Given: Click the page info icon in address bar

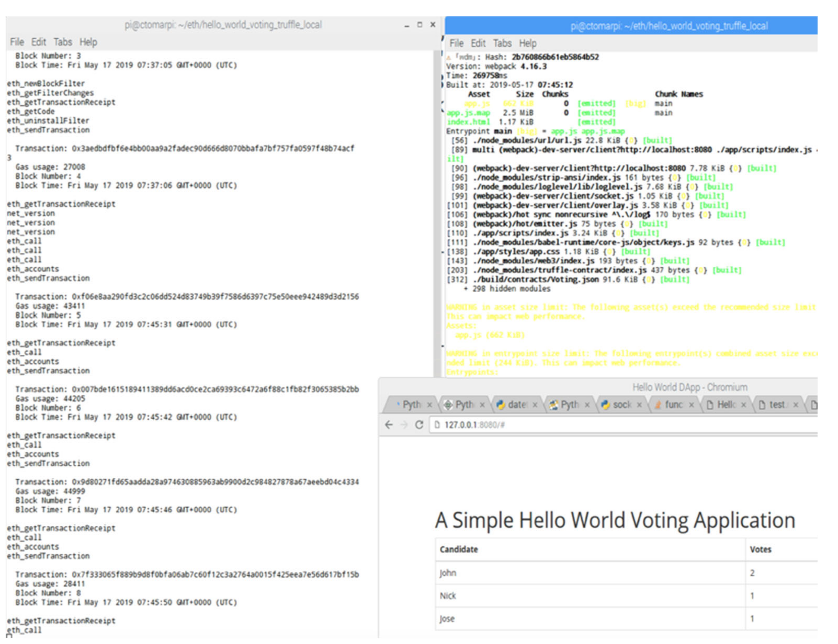Looking at the screenshot, I should tap(437, 425).
